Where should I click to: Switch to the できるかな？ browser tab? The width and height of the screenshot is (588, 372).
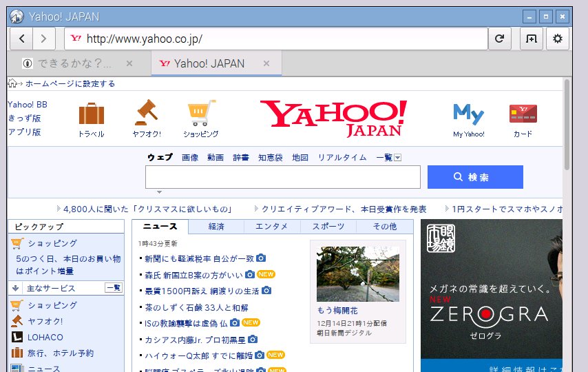pyautogui.click(x=78, y=63)
